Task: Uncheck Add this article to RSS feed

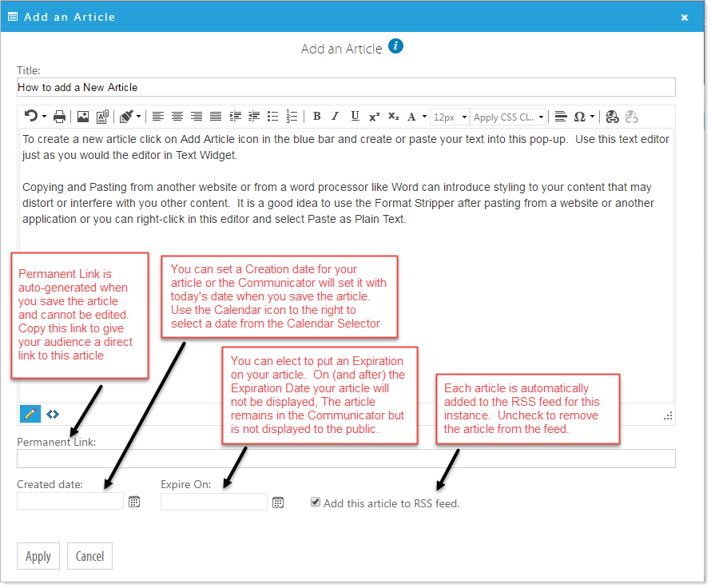Action: pos(316,502)
